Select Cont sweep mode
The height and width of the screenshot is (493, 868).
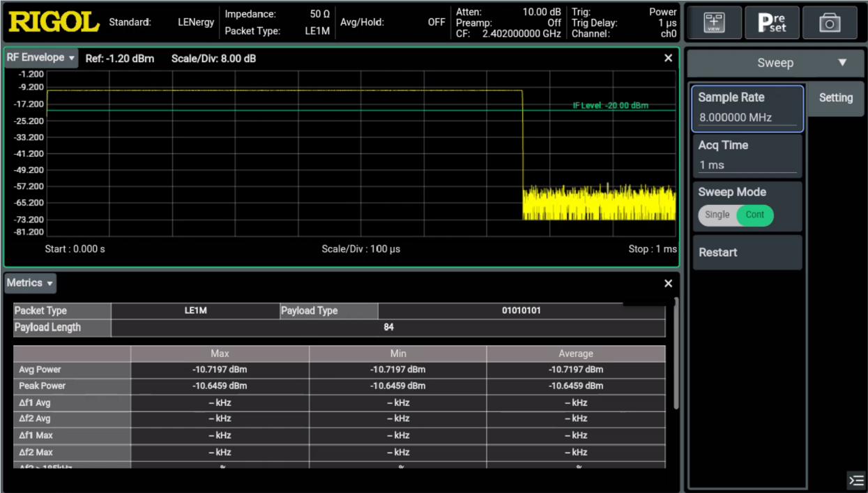coord(755,215)
